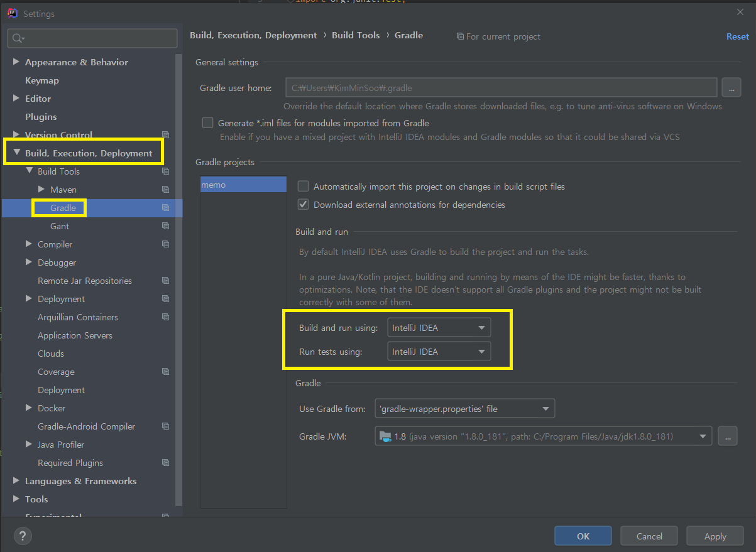
Task: Select Clouds settings page
Action: pos(51,354)
